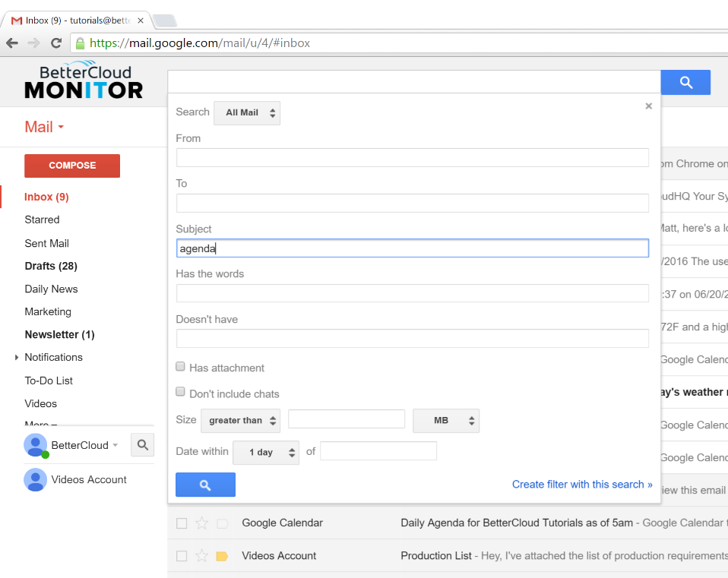Star the Videos Account Production List email
This screenshot has height=578, width=728.
pyautogui.click(x=202, y=556)
